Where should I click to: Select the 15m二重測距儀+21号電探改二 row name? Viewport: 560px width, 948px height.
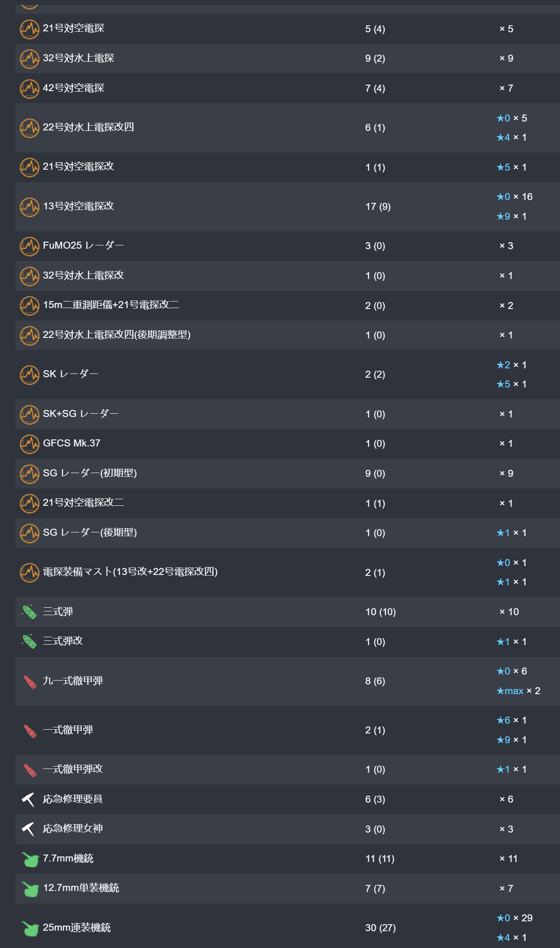click(x=111, y=305)
